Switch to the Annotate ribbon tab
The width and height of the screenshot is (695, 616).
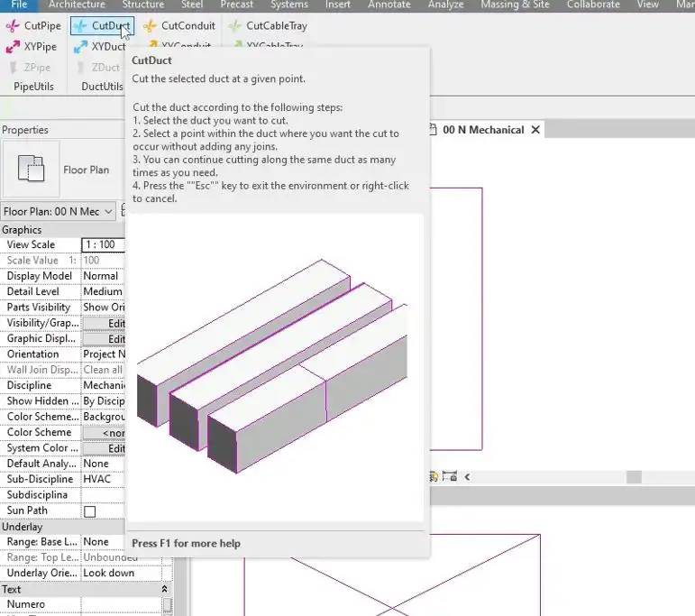tap(389, 5)
